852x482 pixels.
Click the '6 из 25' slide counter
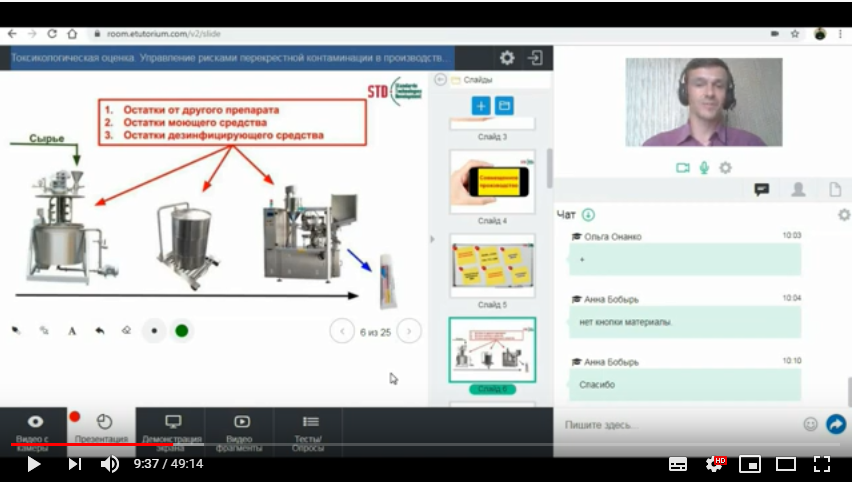click(x=375, y=332)
